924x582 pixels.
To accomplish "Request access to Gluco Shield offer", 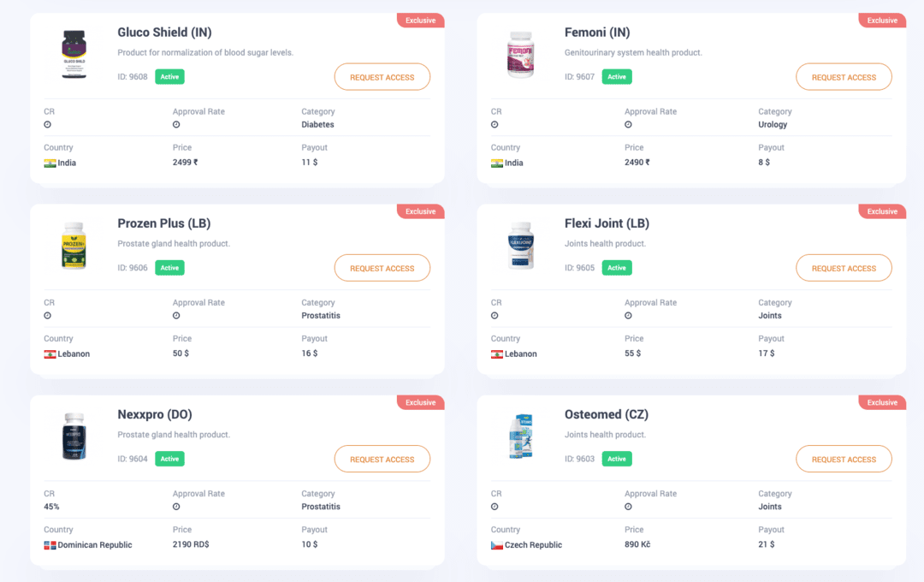I will pyautogui.click(x=382, y=77).
